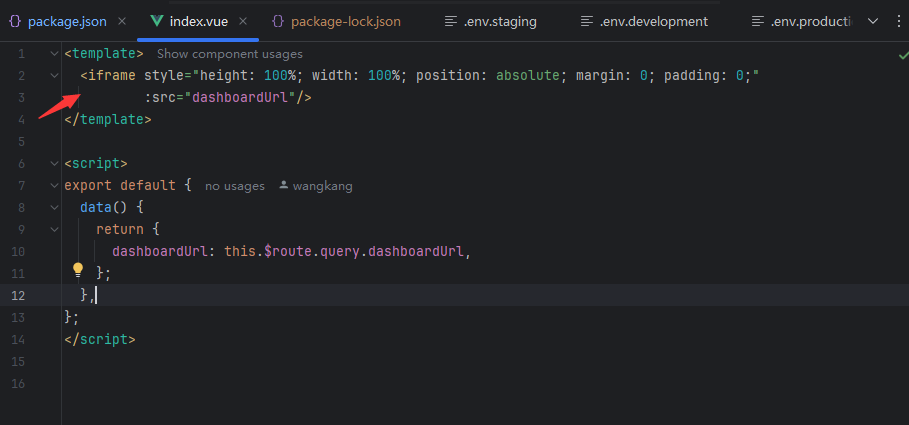This screenshot has width=909, height=425.
Task: Click the :src attribute text
Action: coord(160,97)
